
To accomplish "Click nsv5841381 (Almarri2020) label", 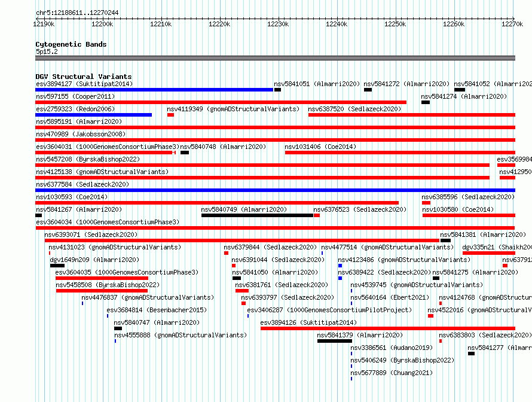I will tap(483, 234).
